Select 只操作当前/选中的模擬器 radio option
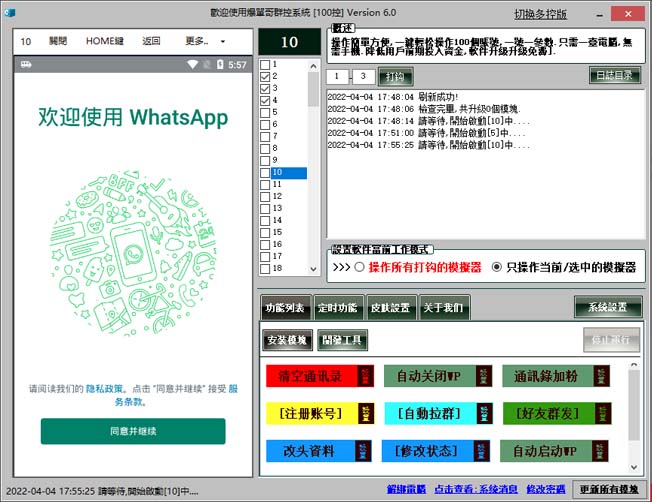Viewport: 652px width, 502px height. 496,267
